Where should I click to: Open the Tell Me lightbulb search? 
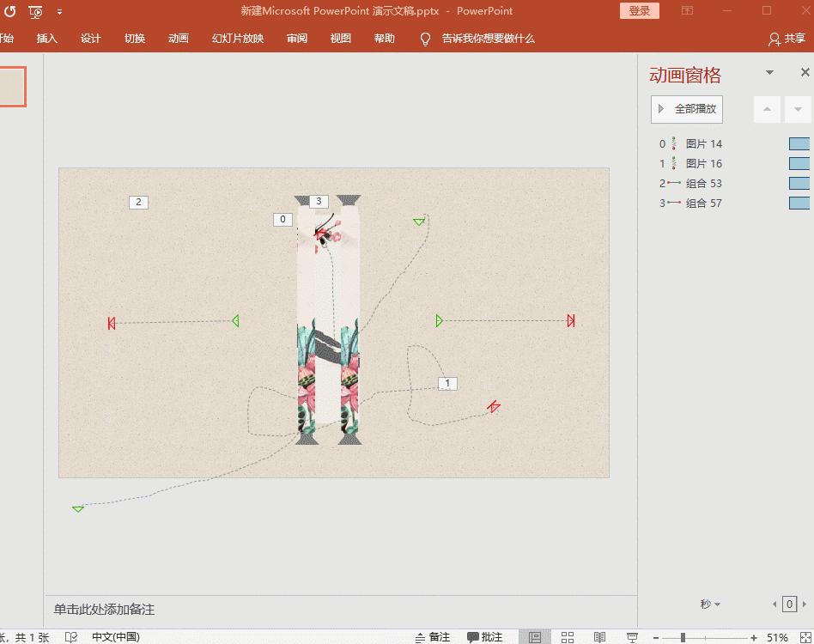423,38
